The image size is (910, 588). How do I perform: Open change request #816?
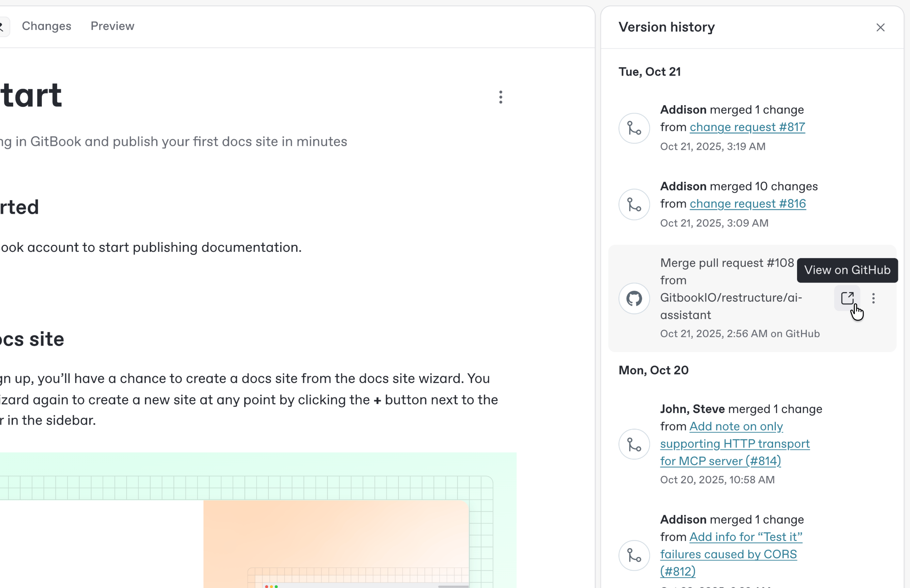click(748, 204)
